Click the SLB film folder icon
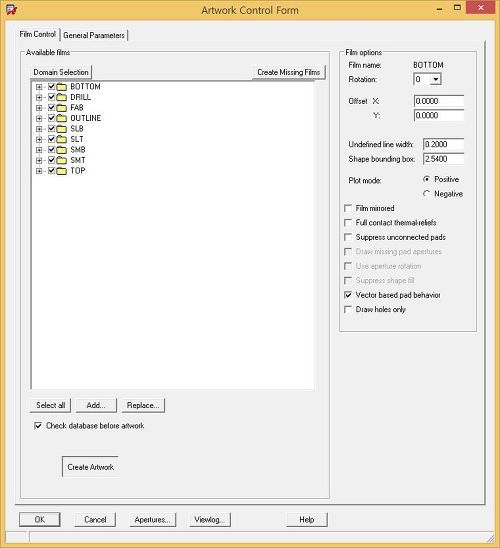The width and height of the screenshot is (500, 548). pyautogui.click(x=61, y=129)
